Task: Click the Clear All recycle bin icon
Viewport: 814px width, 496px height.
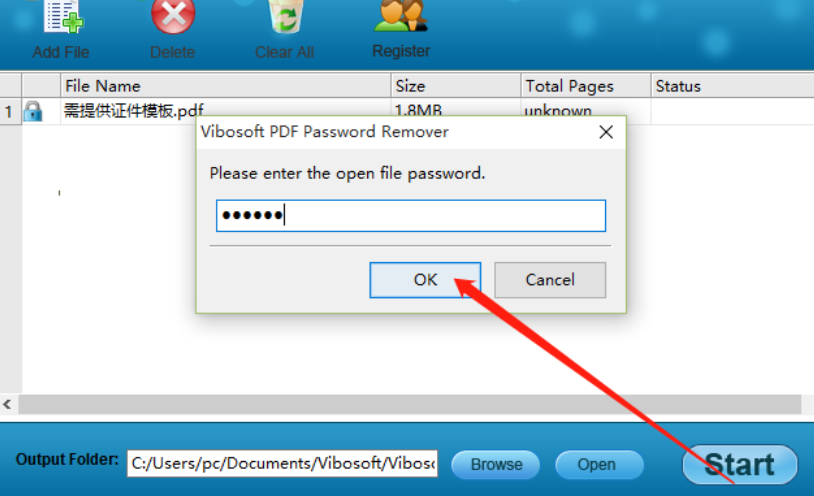Action: click(285, 16)
